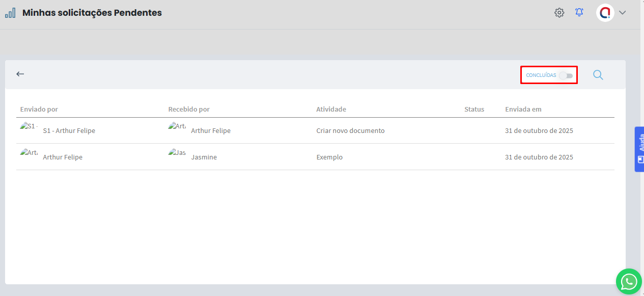Click the Enviada em column header

point(523,110)
